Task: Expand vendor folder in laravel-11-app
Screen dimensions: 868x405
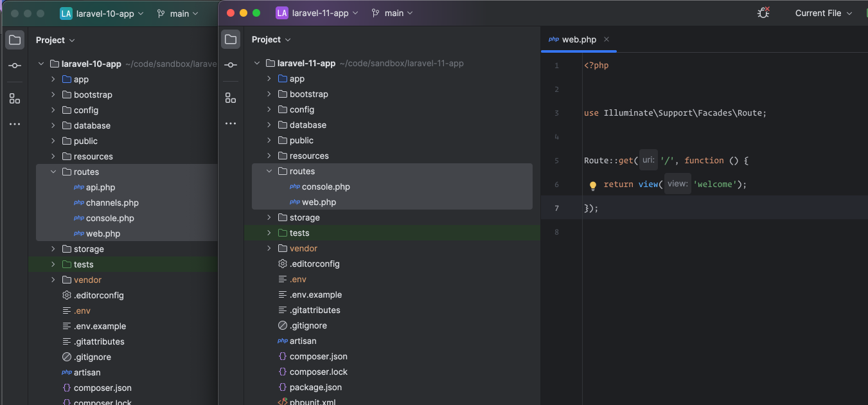Action: pyautogui.click(x=269, y=249)
